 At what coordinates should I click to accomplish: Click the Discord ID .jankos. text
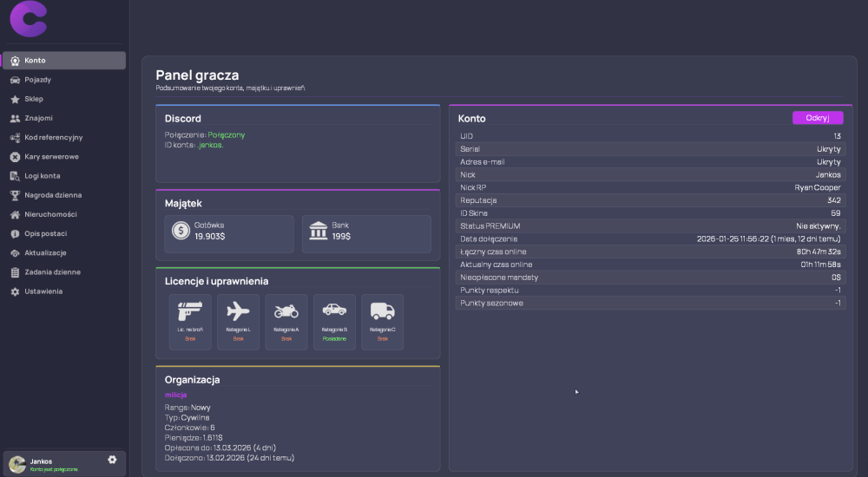tap(210, 145)
